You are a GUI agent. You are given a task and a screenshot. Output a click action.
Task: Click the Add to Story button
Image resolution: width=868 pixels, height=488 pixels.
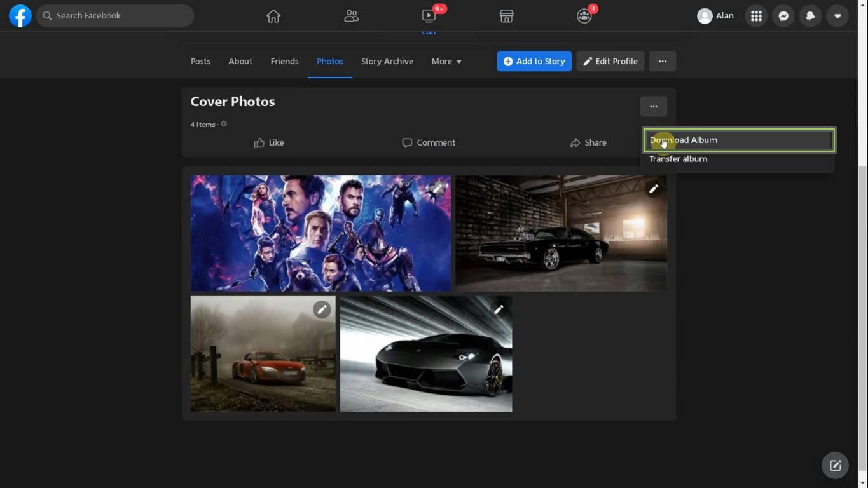(x=534, y=61)
